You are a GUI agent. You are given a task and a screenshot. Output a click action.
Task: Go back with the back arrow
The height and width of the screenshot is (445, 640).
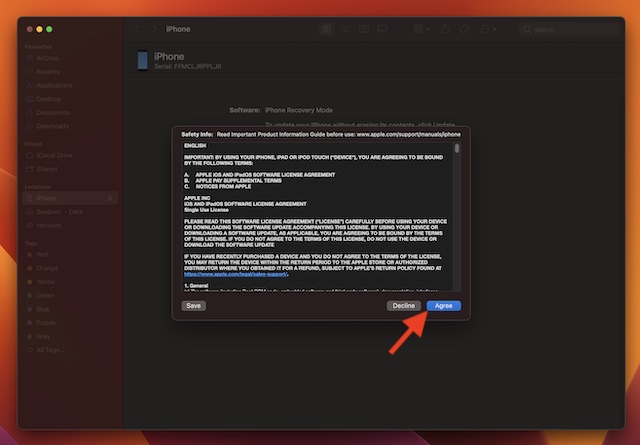(x=138, y=30)
